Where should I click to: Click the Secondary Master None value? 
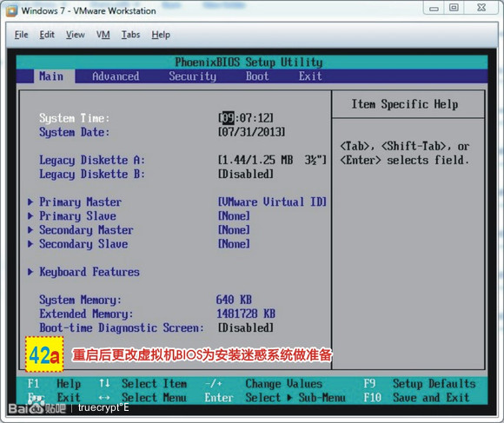pyautogui.click(x=234, y=230)
